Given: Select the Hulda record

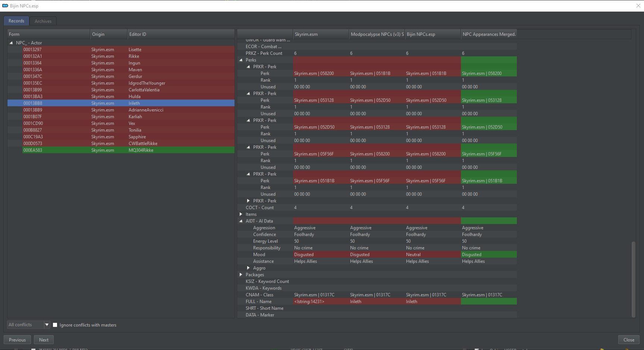Looking at the screenshot, I should pos(121,97).
